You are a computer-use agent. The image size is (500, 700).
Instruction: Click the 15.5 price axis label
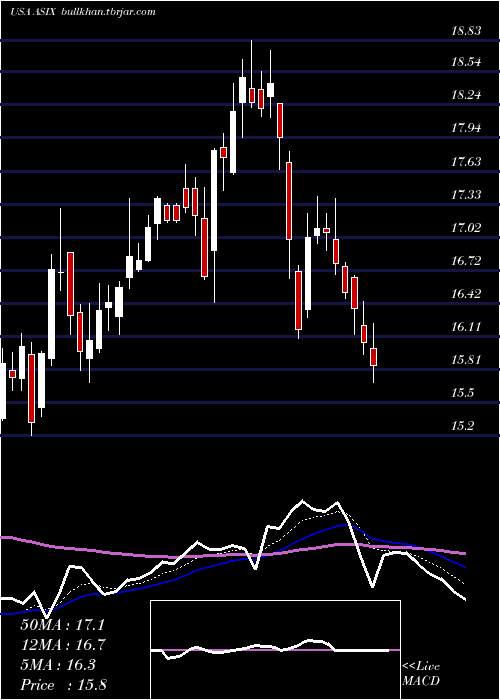[462, 393]
